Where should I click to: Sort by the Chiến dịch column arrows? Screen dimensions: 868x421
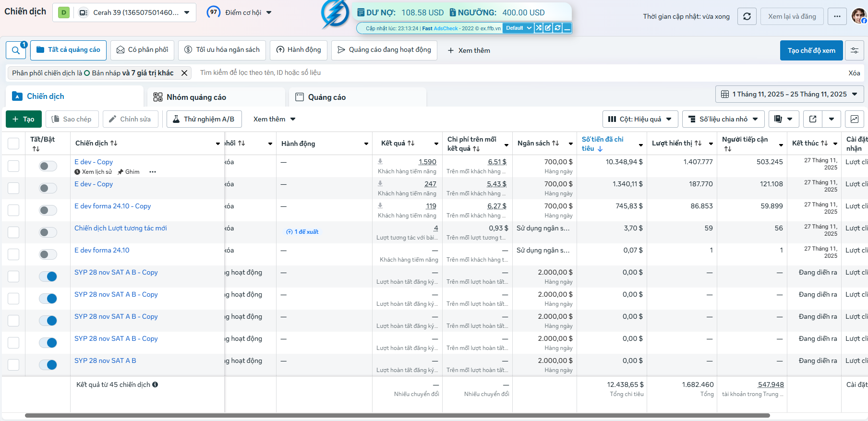coord(114,143)
